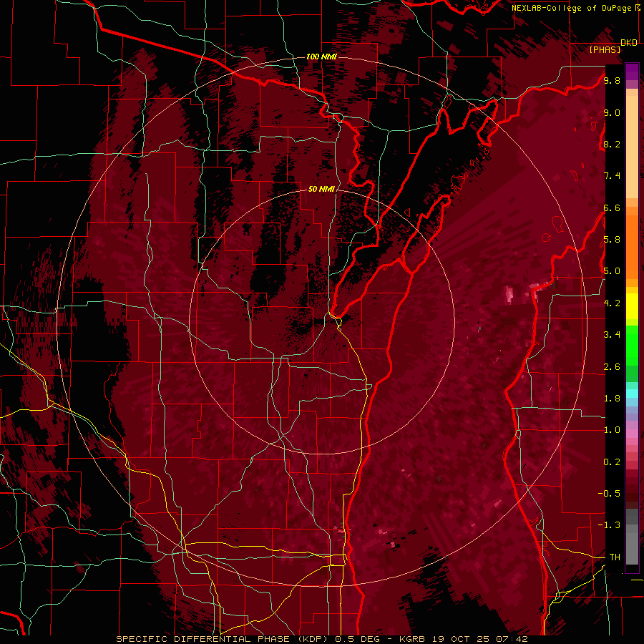Click the 50 NMI range ring label

tap(321, 189)
